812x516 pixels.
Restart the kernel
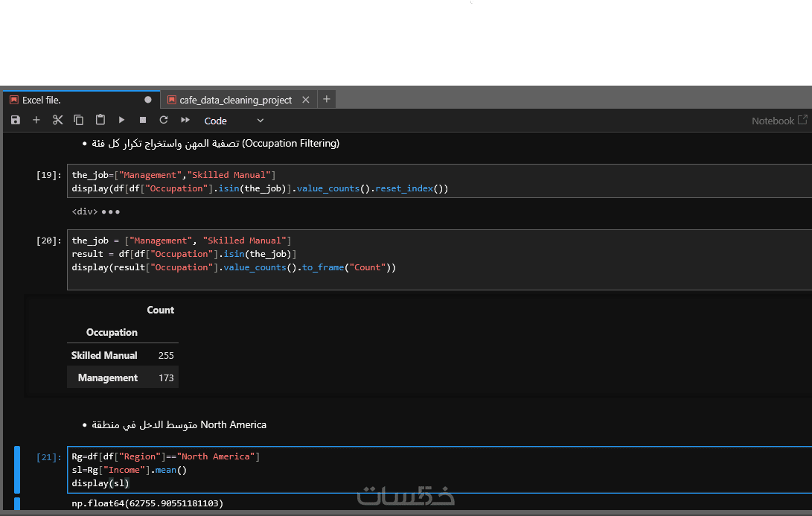pos(164,120)
